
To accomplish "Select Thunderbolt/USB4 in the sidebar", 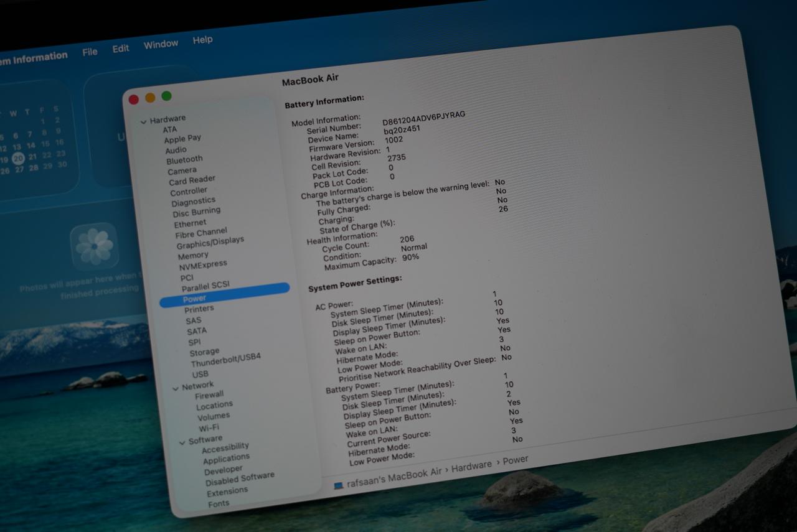I will [225, 360].
